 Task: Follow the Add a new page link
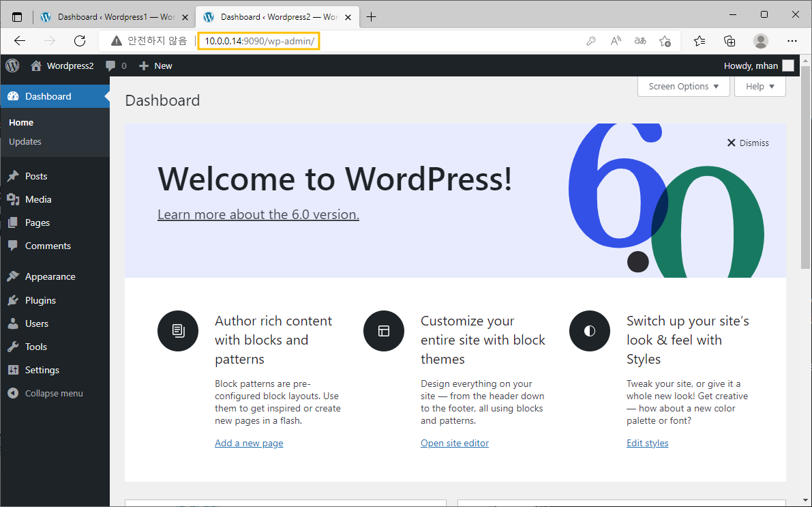[249, 444]
